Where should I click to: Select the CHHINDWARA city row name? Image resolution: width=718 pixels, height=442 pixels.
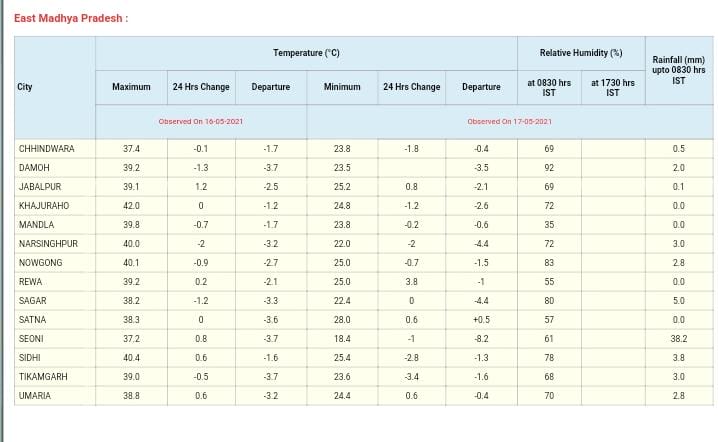tap(47, 149)
